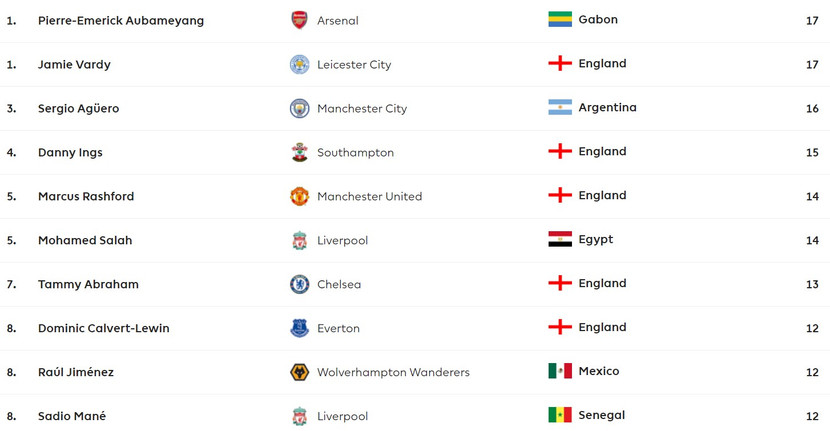Image resolution: width=830 pixels, height=431 pixels.
Task: Click the Mexico flag icon
Action: (560, 371)
